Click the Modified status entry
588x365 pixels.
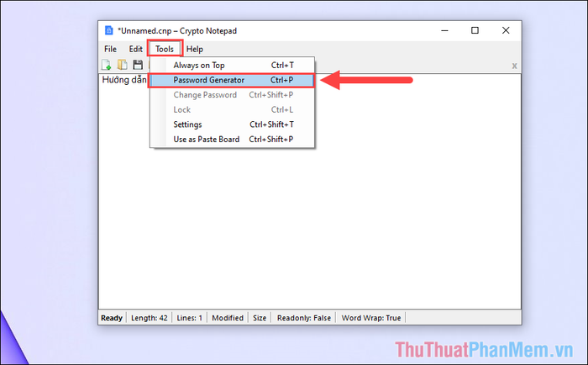[x=228, y=318]
